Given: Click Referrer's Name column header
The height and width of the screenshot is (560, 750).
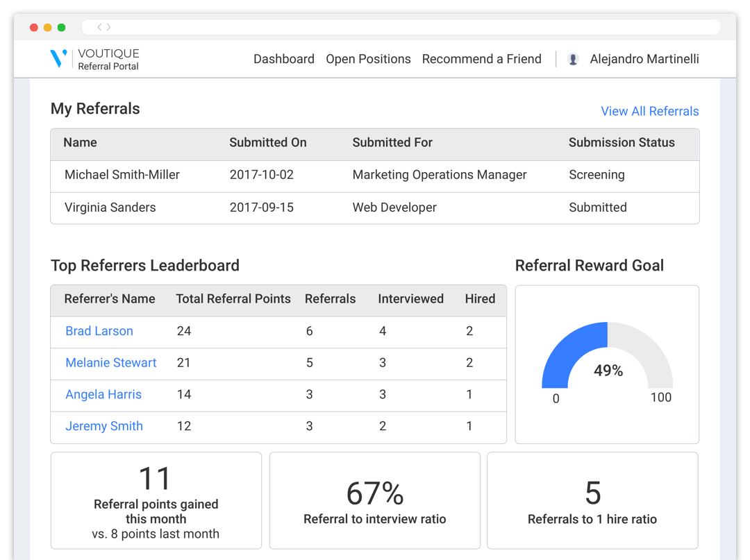Looking at the screenshot, I should [110, 298].
